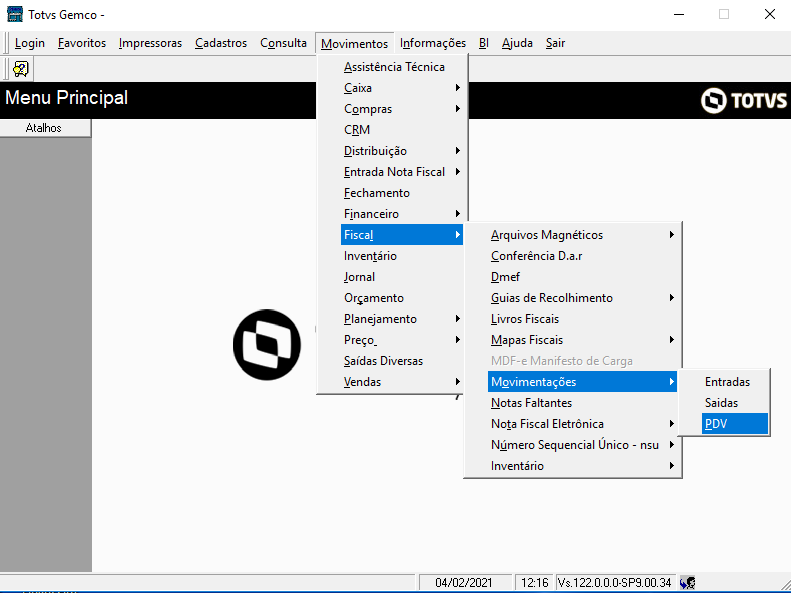
Task: Expand the Financeiro submenu
Action: [x=402, y=214]
